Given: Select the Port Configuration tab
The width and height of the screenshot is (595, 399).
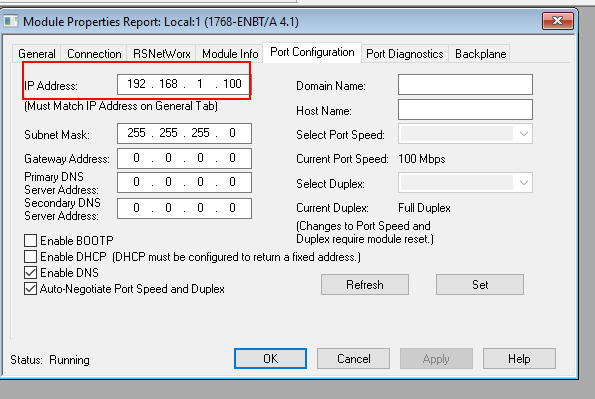Looking at the screenshot, I should click(x=312, y=52).
